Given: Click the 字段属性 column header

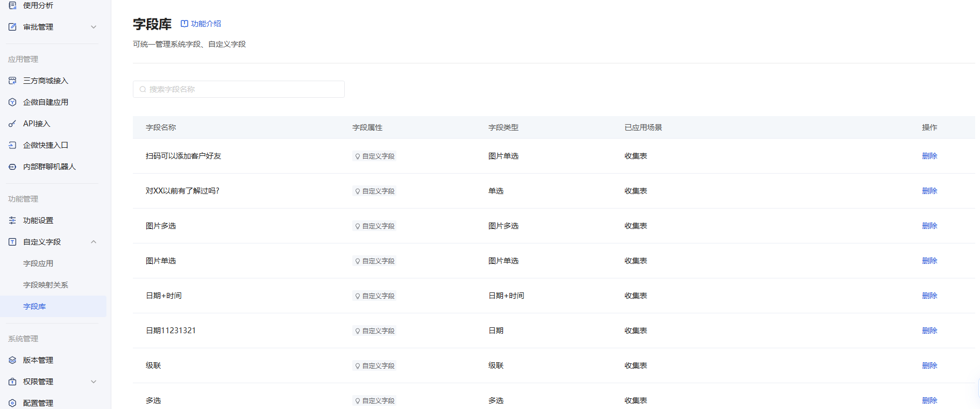Looking at the screenshot, I should pos(367,127).
